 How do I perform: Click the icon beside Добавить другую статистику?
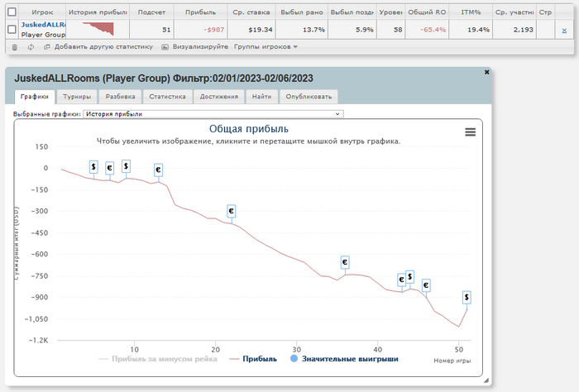click(x=47, y=47)
